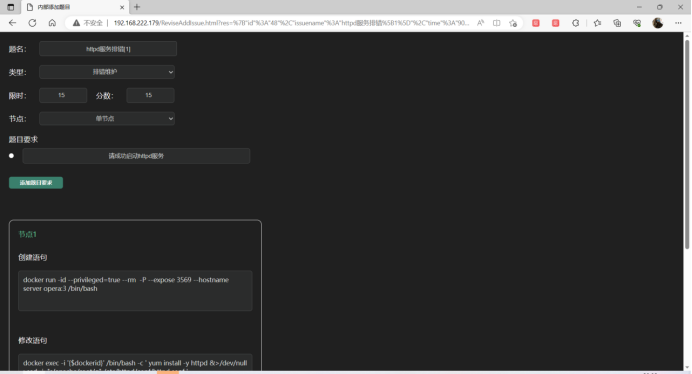Refresh the current page
This screenshot has width=692, height=374.
click(32, 23)
